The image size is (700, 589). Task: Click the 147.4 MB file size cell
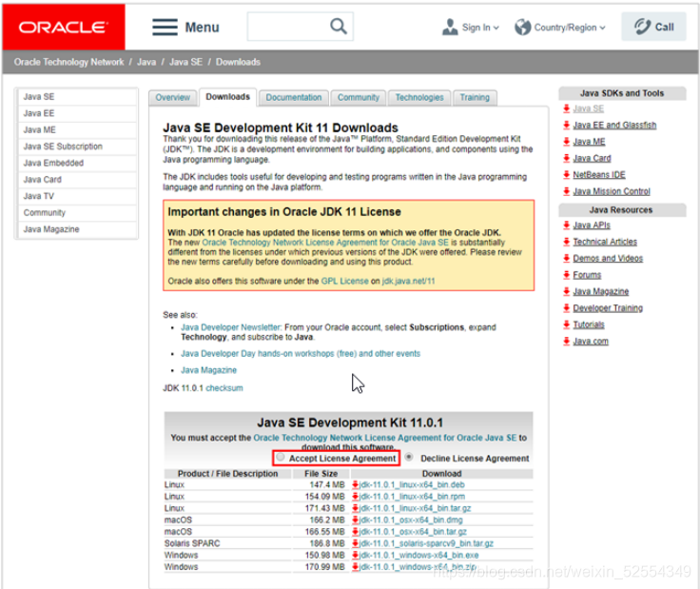pos(327,484)
